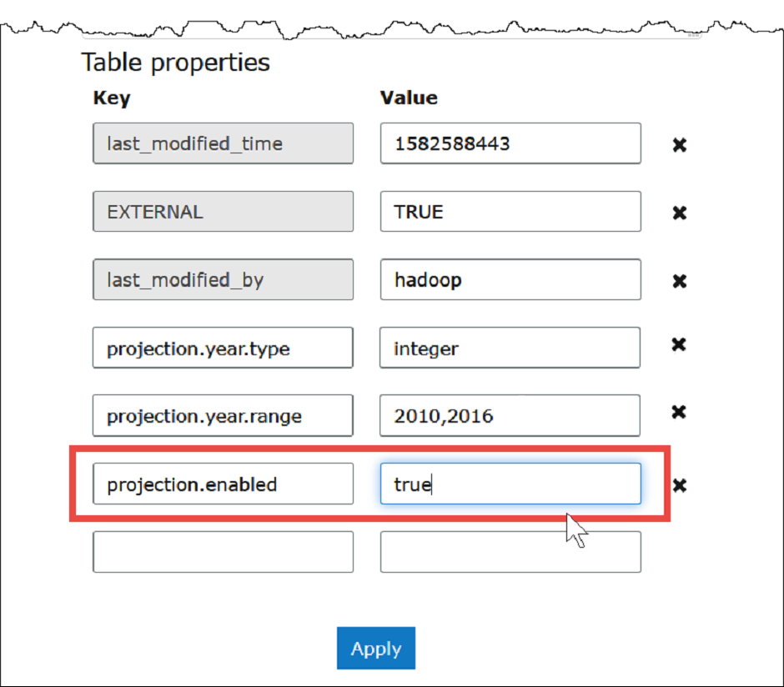This screenshot has width=784, height=687.
Task: Focus the value field containing integer
Action: click(x=510, y=348)
